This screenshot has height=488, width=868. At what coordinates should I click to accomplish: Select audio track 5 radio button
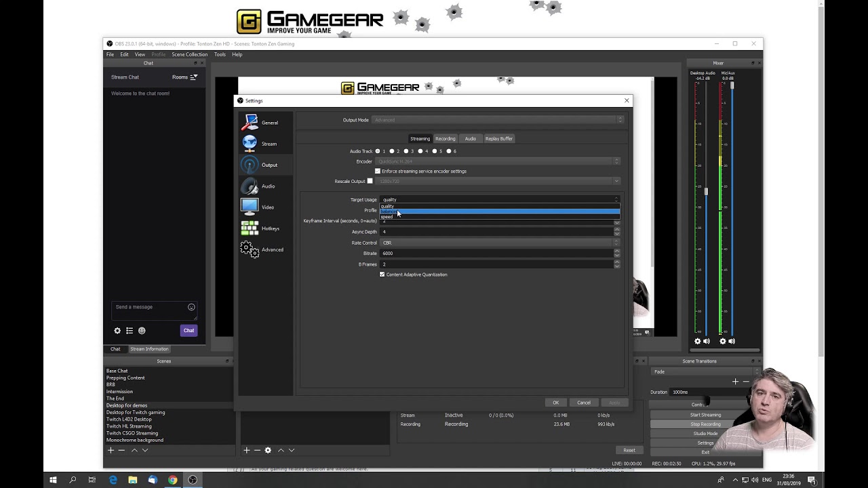pos(435,151)
